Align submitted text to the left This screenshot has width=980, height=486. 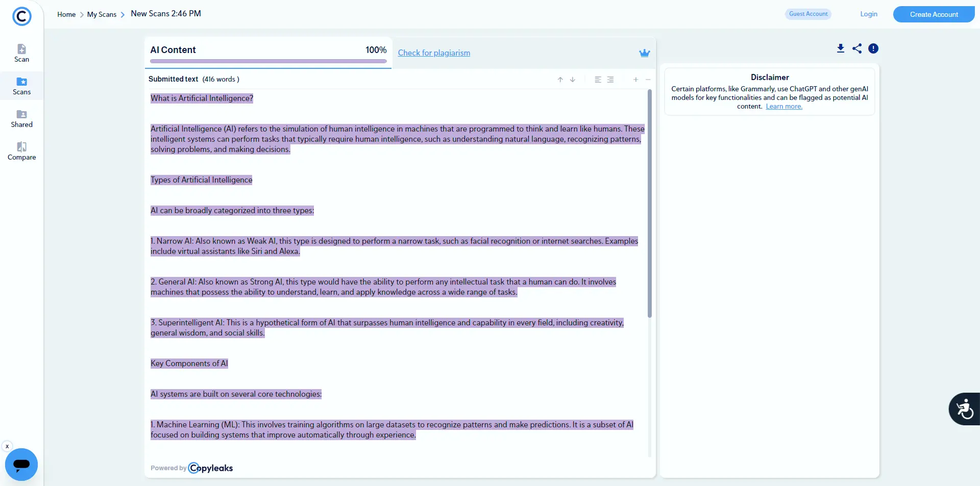(598, 80)
